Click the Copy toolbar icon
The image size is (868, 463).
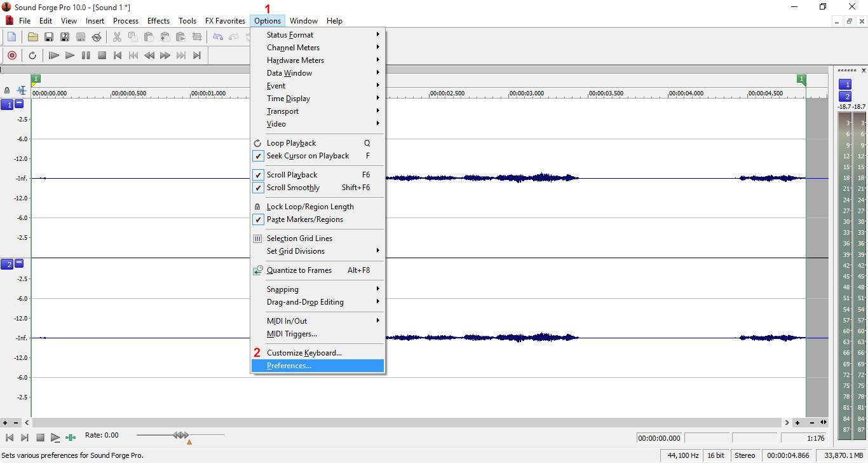pos(133,37)
